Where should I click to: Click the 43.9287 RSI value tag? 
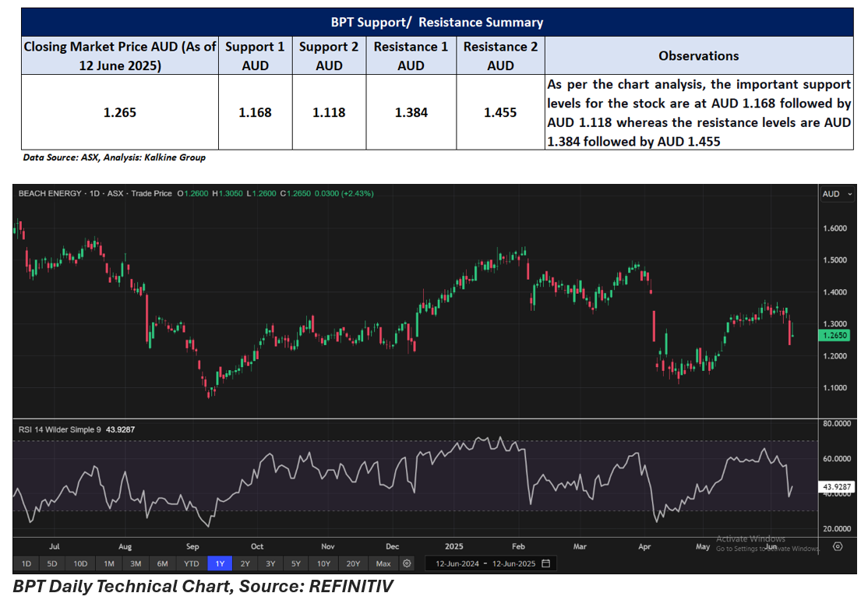point(837,487)
